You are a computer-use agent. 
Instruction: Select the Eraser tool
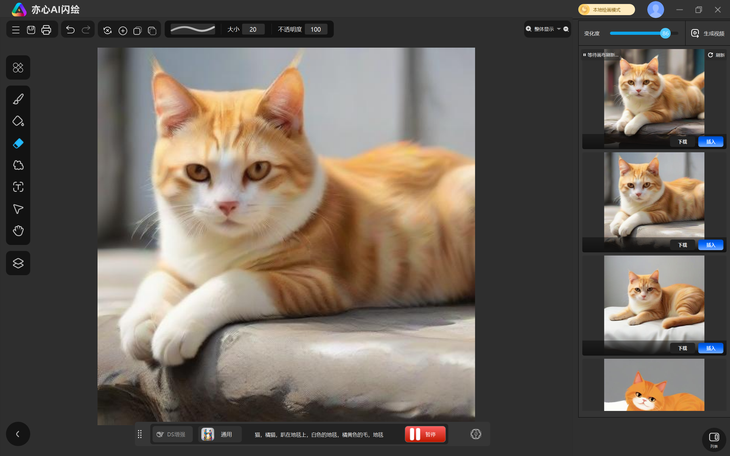18,143
